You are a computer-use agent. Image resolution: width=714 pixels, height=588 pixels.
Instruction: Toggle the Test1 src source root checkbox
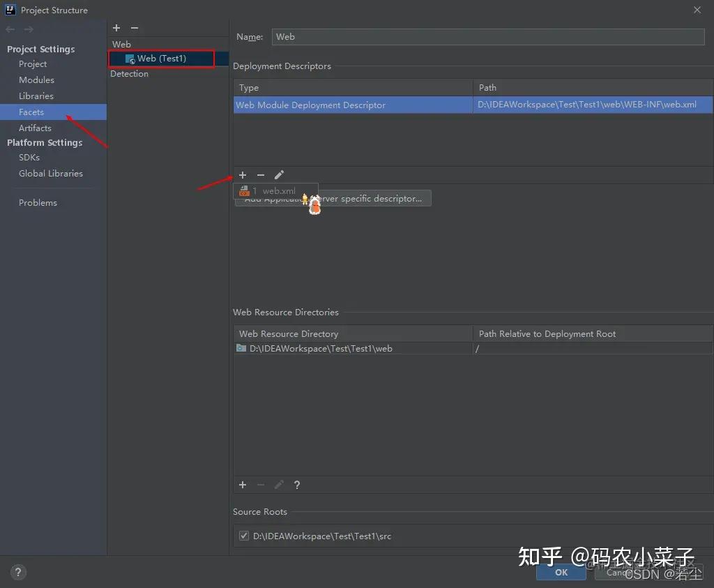(244, 536)
